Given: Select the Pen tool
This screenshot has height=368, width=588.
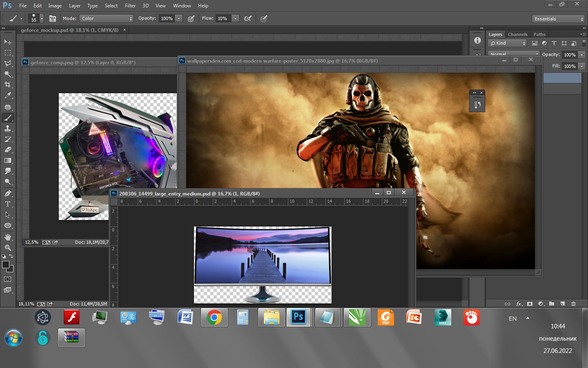Looking at the screenshot, I should click(x=8, y=193).
